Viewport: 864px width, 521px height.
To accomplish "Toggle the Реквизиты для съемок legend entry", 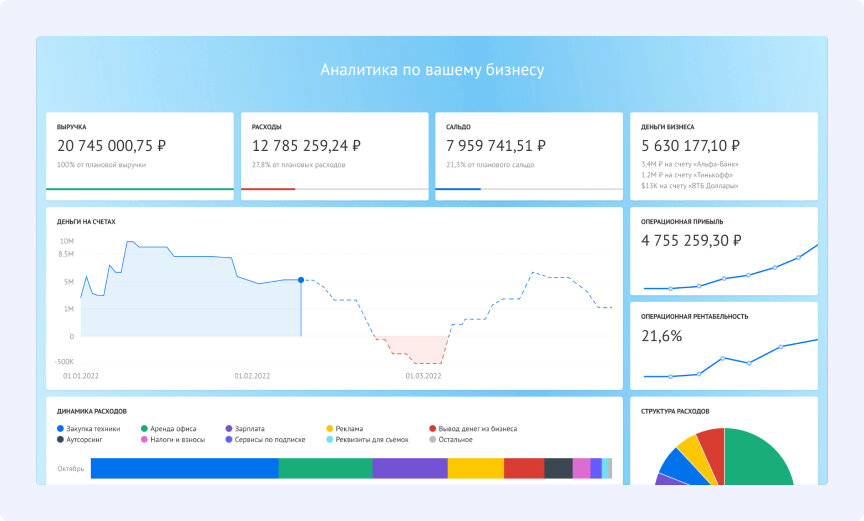I will (368, 439).
